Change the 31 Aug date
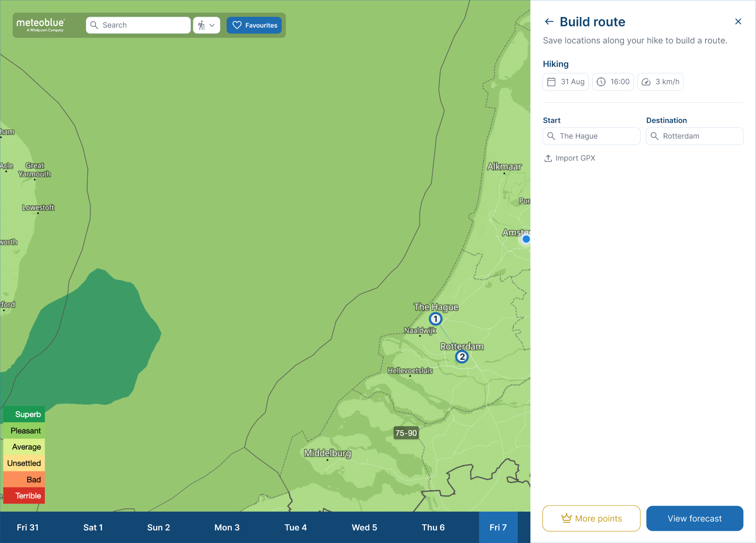The width and height of the screenshot is (756, 543). click(x=566, y=82)
